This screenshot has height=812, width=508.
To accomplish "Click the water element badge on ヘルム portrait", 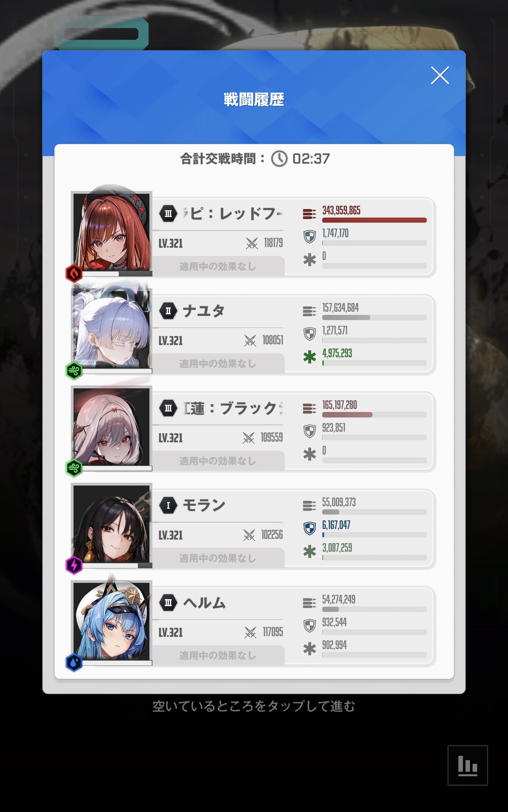I will (x=74, y=662).
